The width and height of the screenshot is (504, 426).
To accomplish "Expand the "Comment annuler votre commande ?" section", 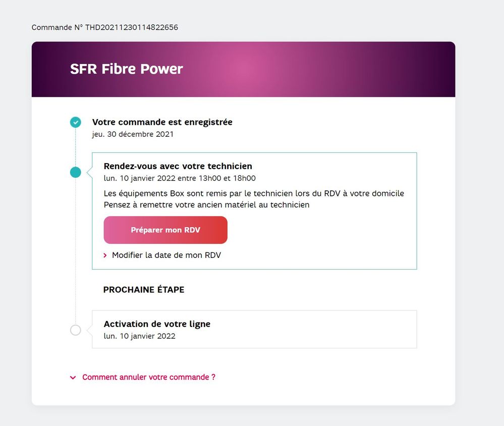I will 148,377.
